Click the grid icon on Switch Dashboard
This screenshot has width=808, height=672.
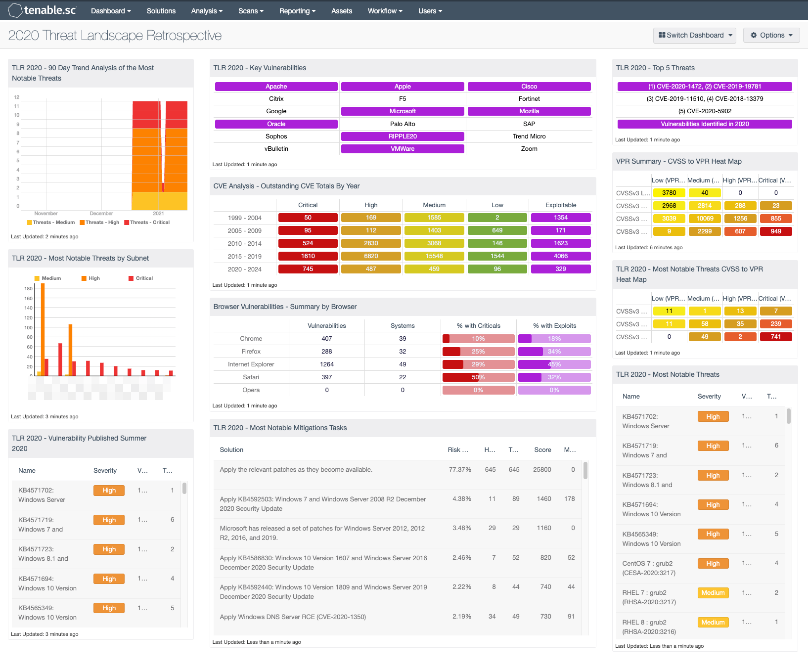point(662,35)
